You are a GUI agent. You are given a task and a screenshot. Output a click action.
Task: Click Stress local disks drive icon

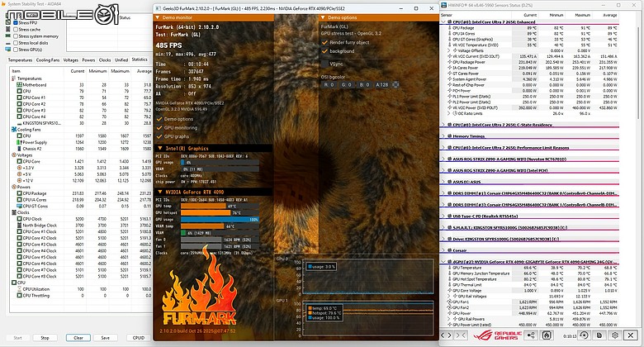coord(7,43)
